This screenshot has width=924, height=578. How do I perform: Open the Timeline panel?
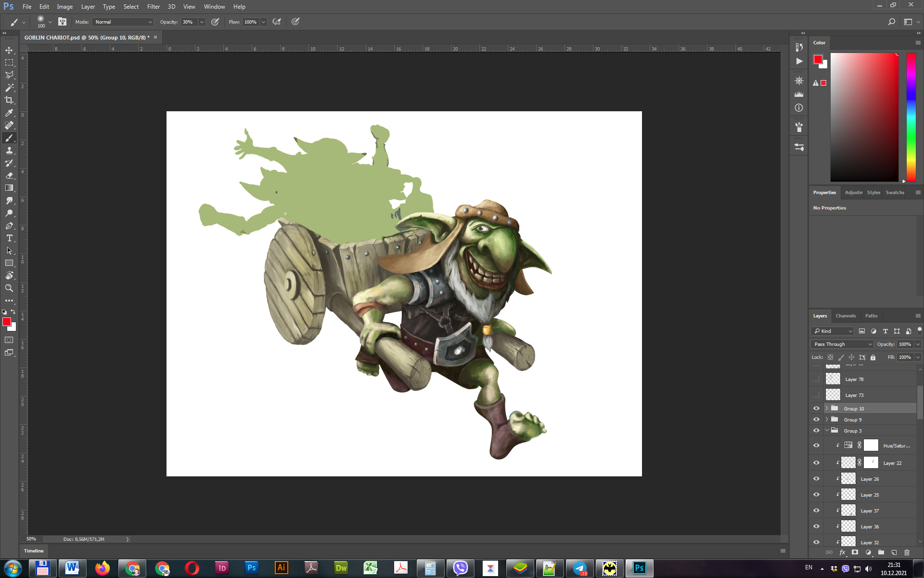click(34, 551)
